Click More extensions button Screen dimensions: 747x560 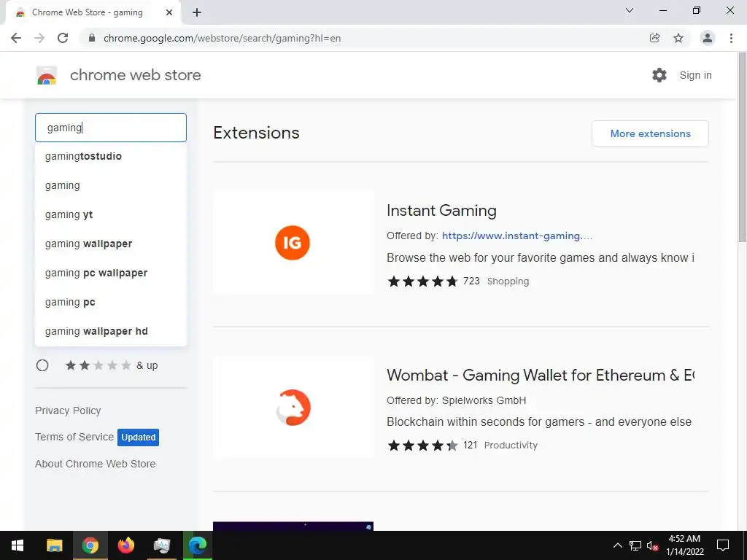tap(650, 133)
